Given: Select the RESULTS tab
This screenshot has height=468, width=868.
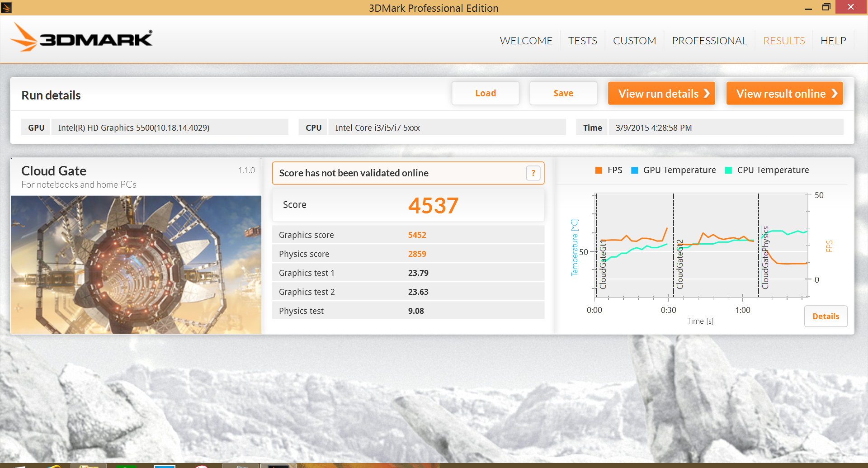Looking at the screenshot, I should click(x=784, y=41).
